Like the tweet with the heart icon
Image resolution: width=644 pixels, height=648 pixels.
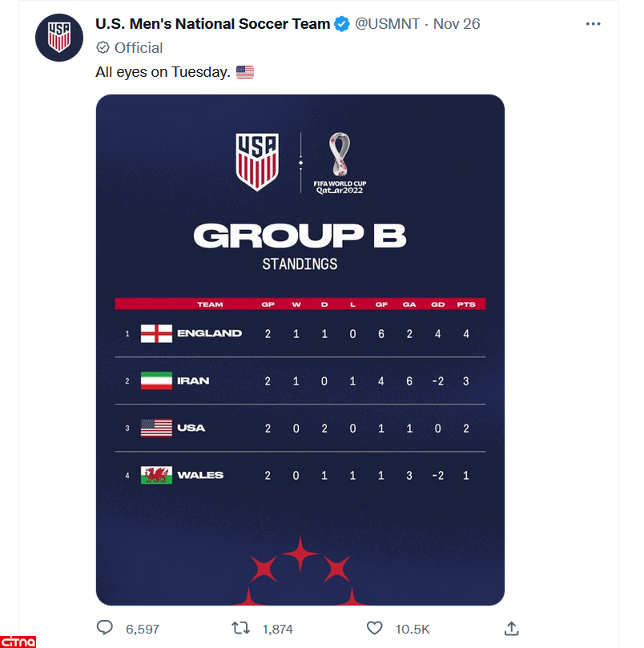[374, 629]
